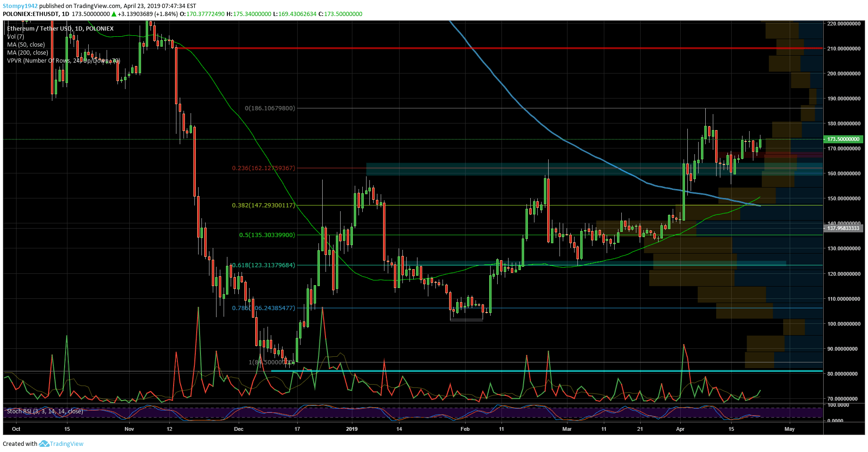The width and height of the screenshot is (868, 452).
Task: Click the Oct label on time axis
Action: point(16,429)
